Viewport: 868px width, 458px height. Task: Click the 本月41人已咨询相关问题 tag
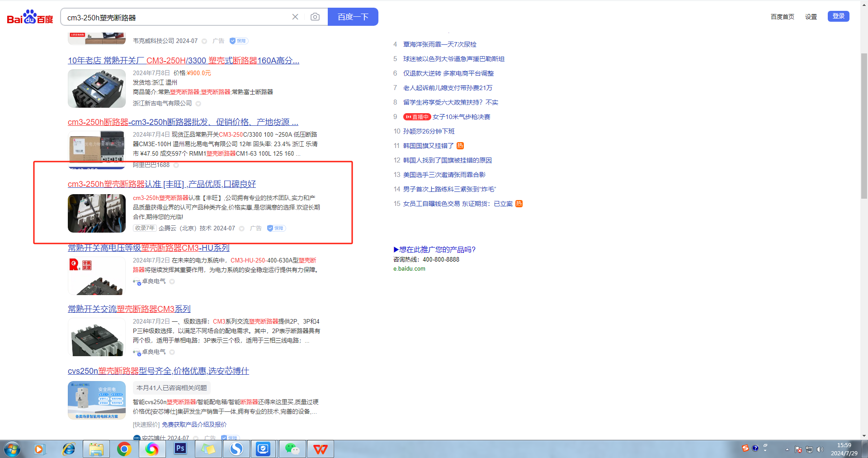[172, 388]
